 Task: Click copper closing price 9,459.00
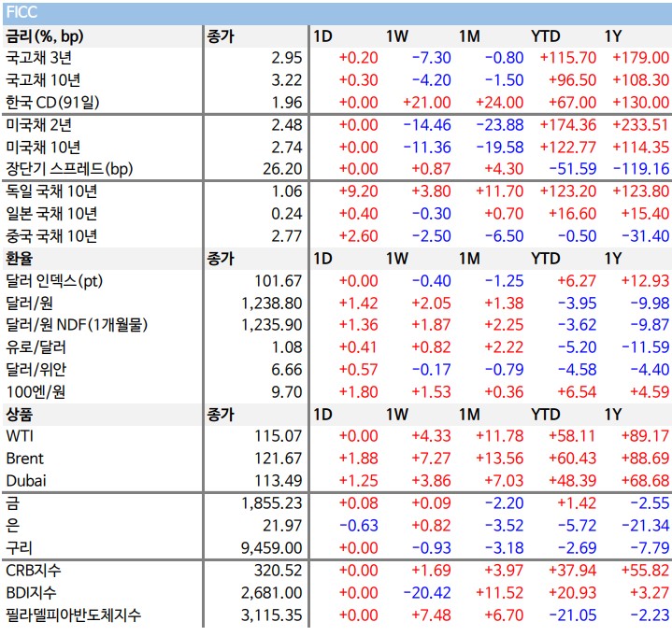272,548
